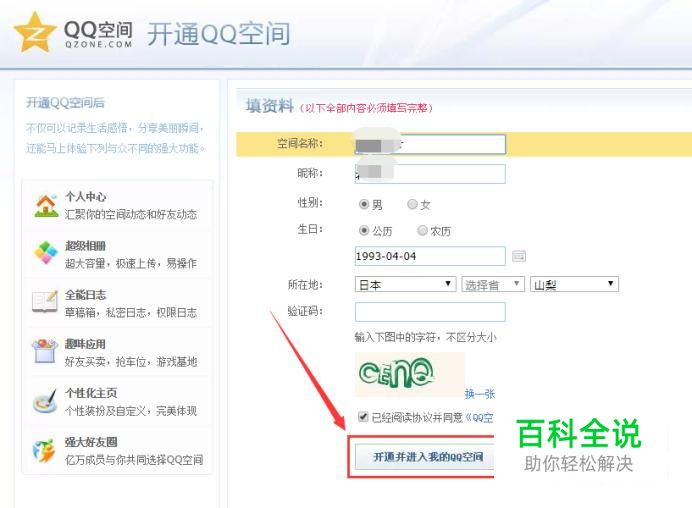The height and width of the screenshot is (508, 692).
Task: Toggle the 已经阅读协议并同意 checkbox
Action: tap(363, 417)
